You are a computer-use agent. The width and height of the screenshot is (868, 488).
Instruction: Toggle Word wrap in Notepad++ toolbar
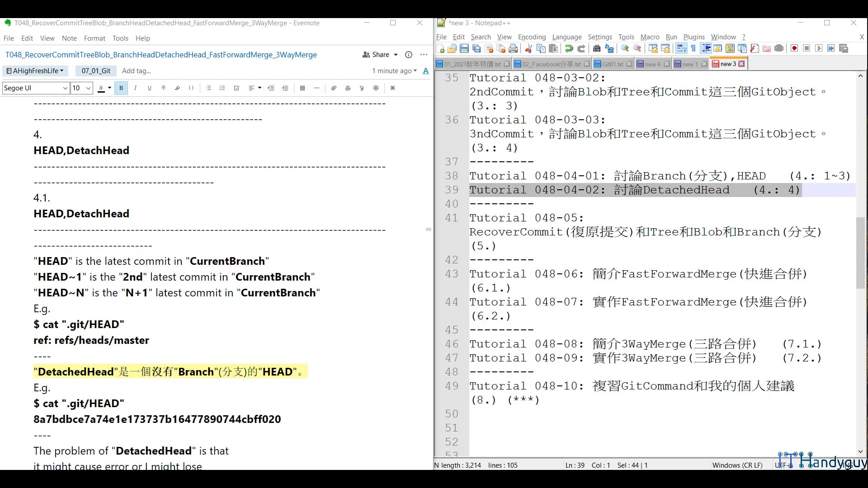click(681, 49)
